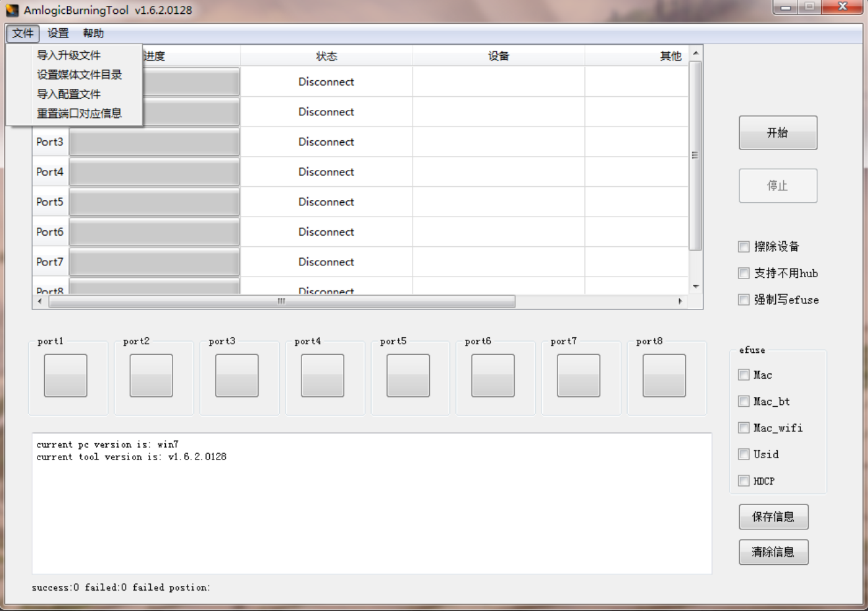Click the 状态 column header

coord(326,56)
